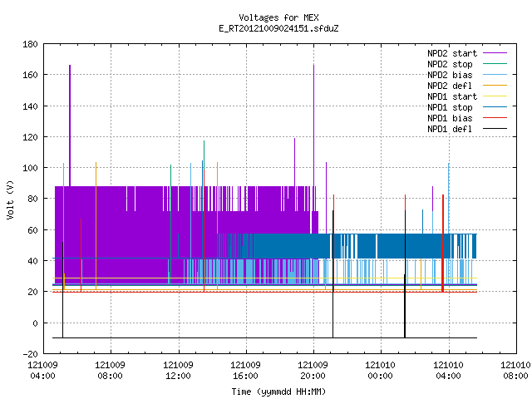This screenshot has width=532, height=399.
Task: Click the '121009 16:00' x-axis tick label
Action: [246, 371]
